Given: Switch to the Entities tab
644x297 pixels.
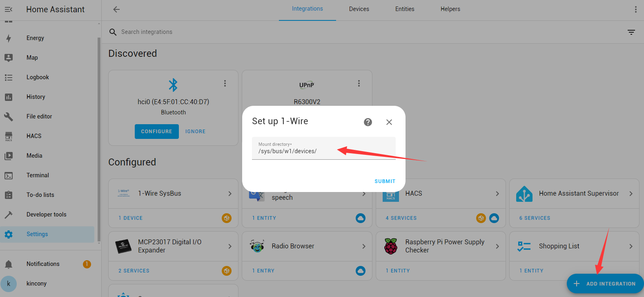Looking at the screenshot, I should [405, 9].
